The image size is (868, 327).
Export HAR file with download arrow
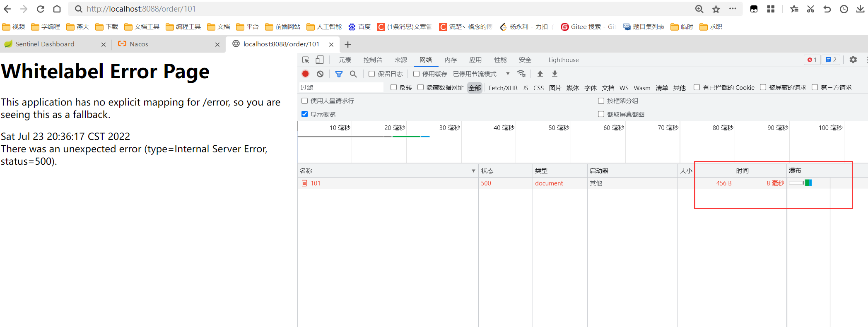[x=555, y=74]
